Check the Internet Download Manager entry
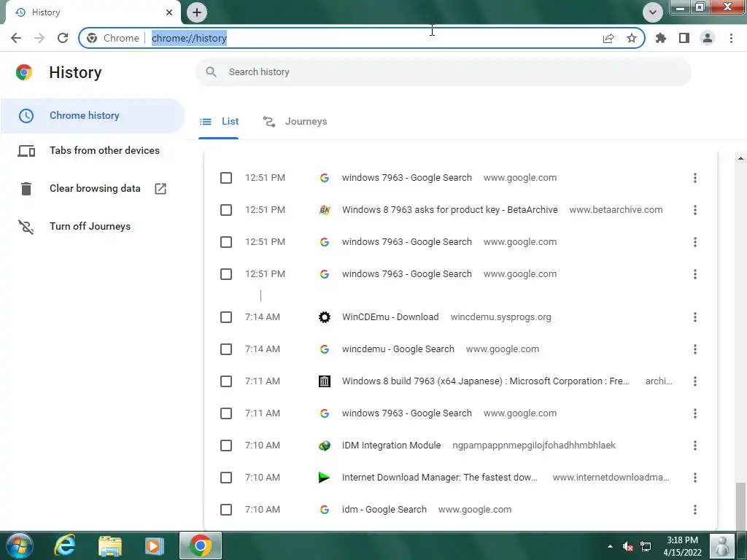This screenshot has height=560, width=747. pos(226,478)
